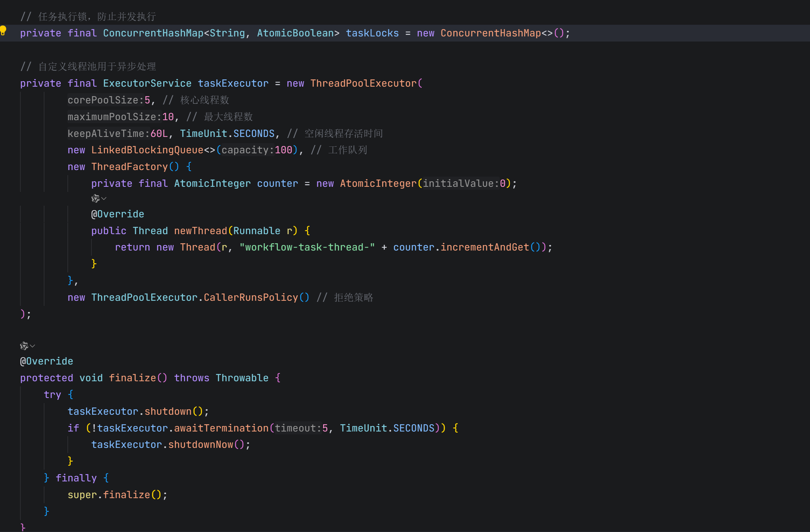Click TimeUnit.SECONDS in the keepAliveTime line
Viewport: 810px width, 532px height.
[227, 134]
